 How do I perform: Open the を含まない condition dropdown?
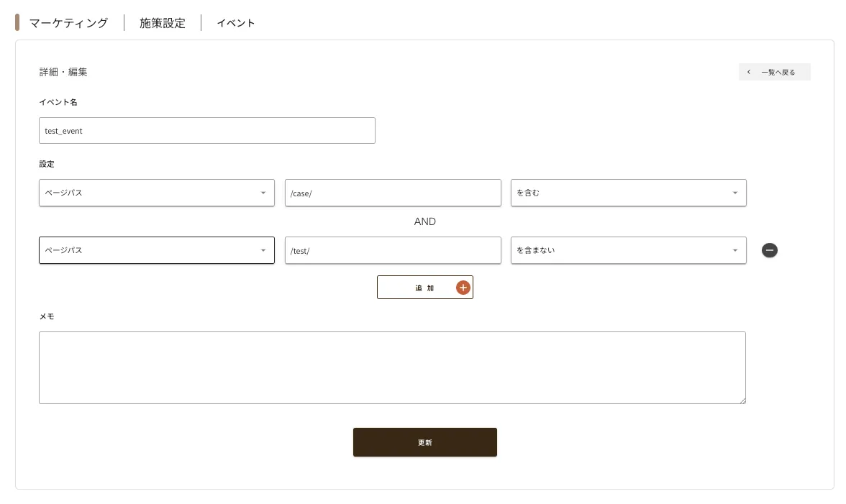point(629,250)
